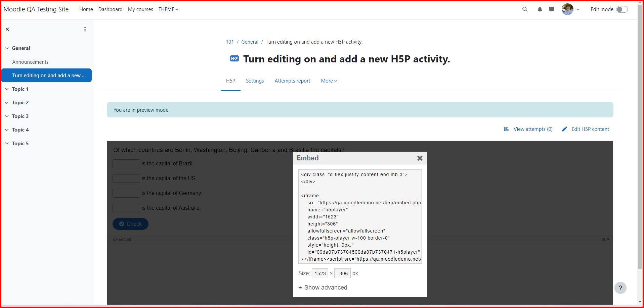Close the Embed dialog
The image size is (644, 308).
(420, 158)
